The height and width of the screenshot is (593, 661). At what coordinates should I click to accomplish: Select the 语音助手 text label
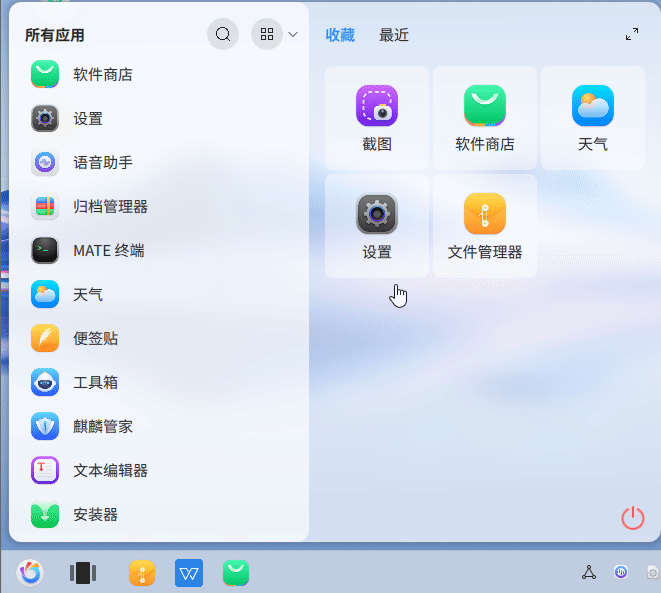(x=103, y=163)
